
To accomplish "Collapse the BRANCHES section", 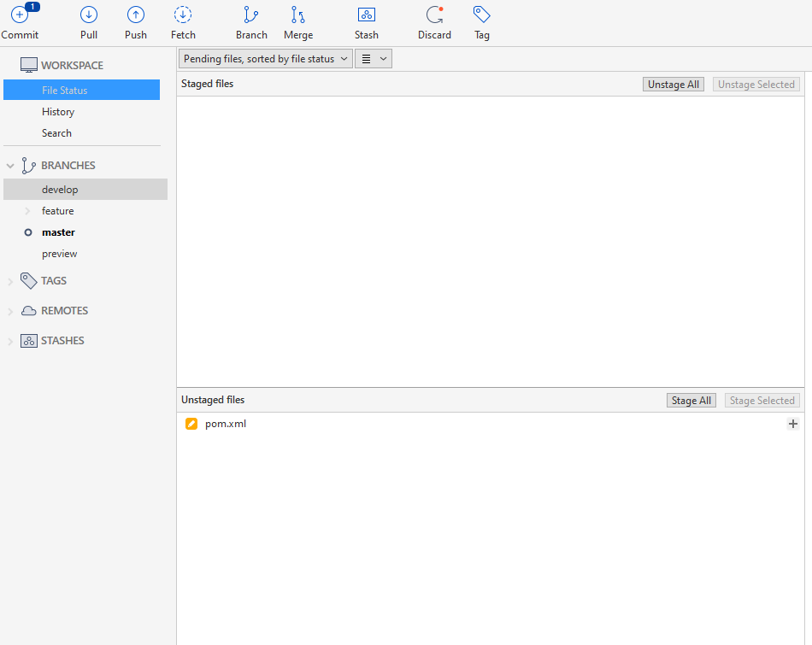I will pyautogui.click(x=10, y=166).
